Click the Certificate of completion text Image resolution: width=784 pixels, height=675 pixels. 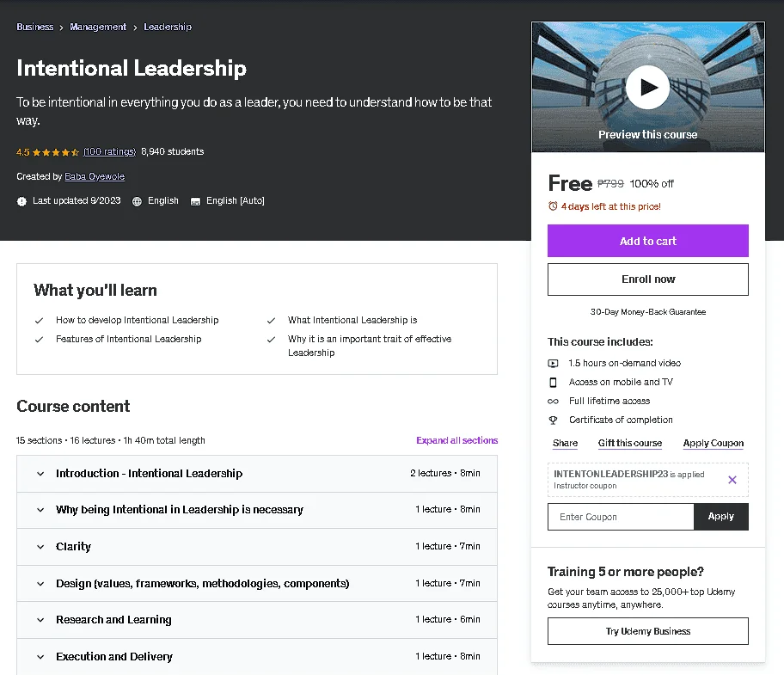click(x=621, y=420)
